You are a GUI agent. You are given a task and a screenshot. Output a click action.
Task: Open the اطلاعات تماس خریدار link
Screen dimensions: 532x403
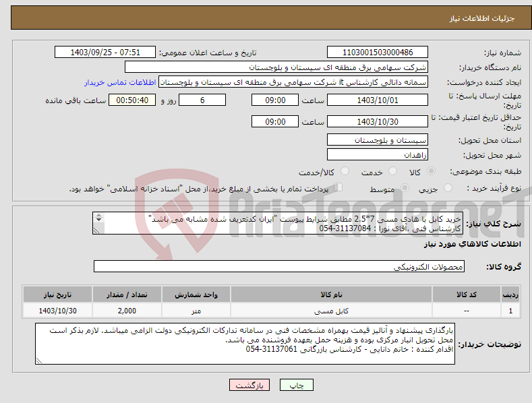pyautogui.click(x=120, y=82)
